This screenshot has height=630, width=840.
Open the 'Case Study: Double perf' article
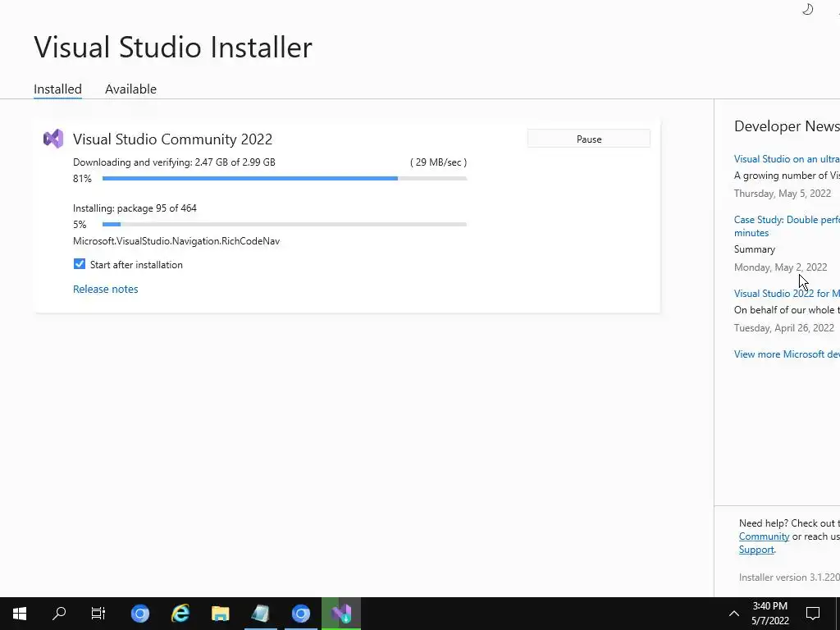coord(787,226)
